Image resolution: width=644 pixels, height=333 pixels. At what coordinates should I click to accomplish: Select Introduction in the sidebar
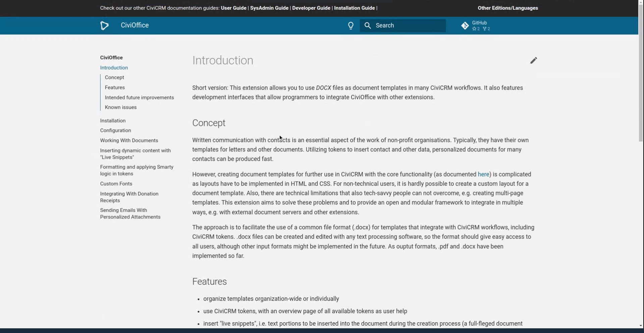(x=114, y=67)
